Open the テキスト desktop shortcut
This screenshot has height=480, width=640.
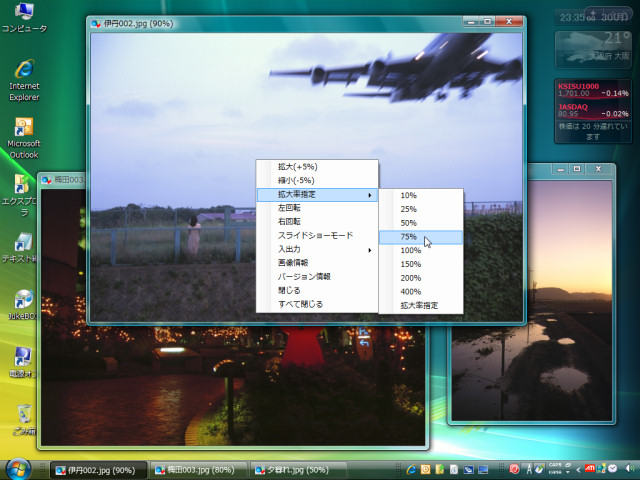(20, 248)
